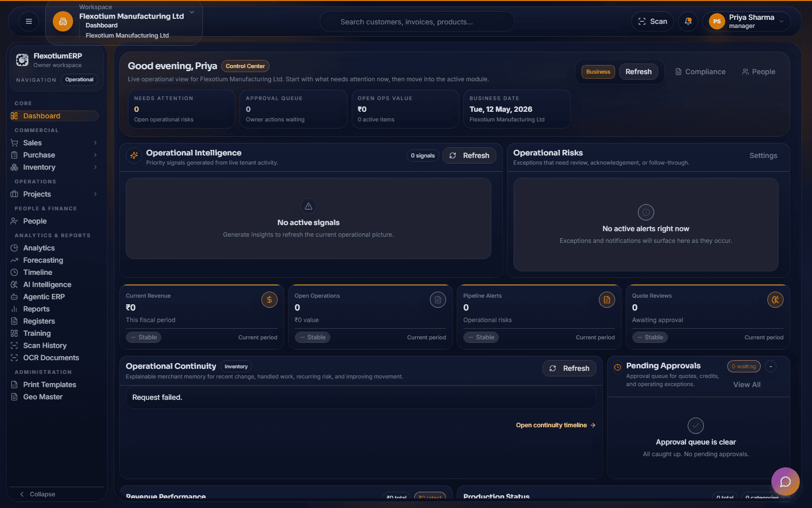
Task: Click the Training grid icon
Action: coord(14,333)
